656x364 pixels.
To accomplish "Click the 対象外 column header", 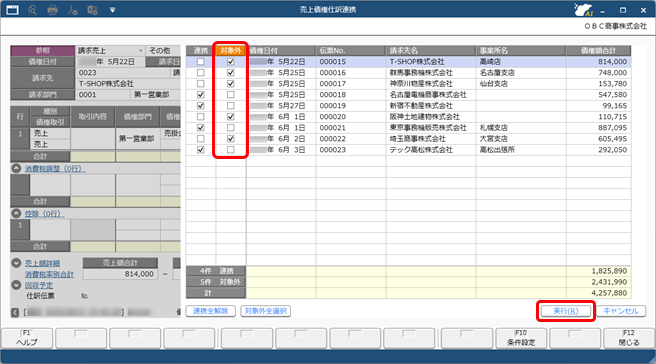I will pos(231,51).
